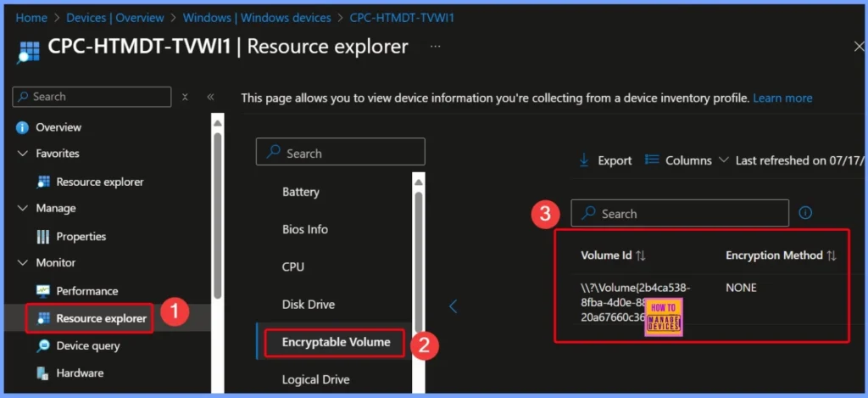Select Resource explorer under Monitor
Image resolution: width=868 pixels, height=398 pixels.
pos(102,318)
